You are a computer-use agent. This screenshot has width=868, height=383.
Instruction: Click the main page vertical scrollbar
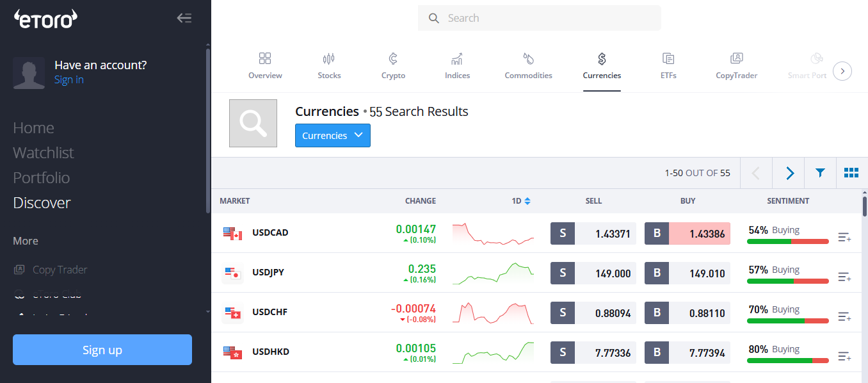pos(865,206)
